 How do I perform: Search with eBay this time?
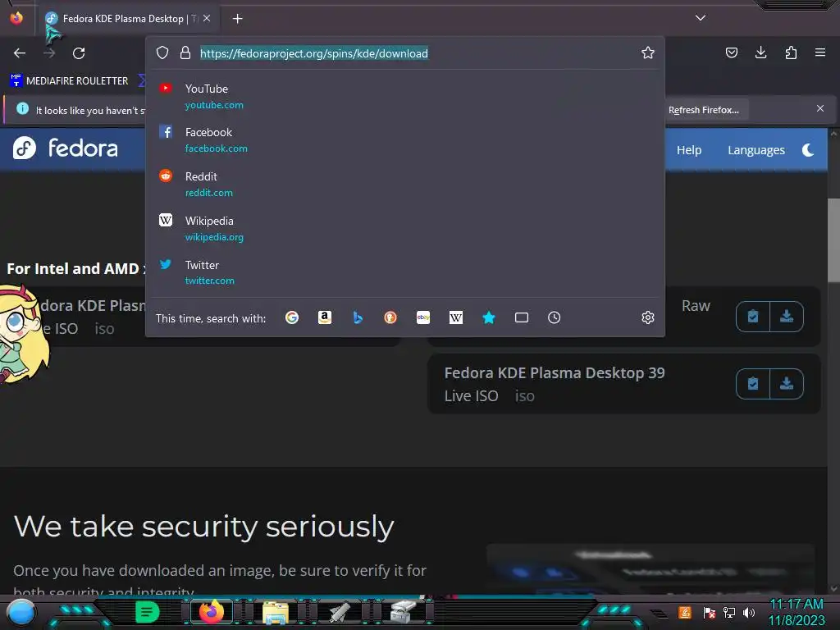(423, 317)
